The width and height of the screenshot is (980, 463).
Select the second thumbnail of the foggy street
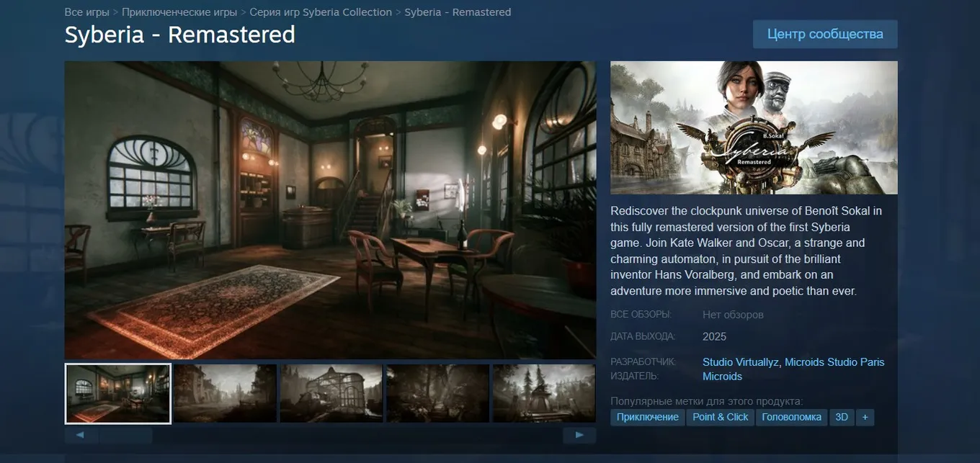pyautogui.click(x=225, y=393)
